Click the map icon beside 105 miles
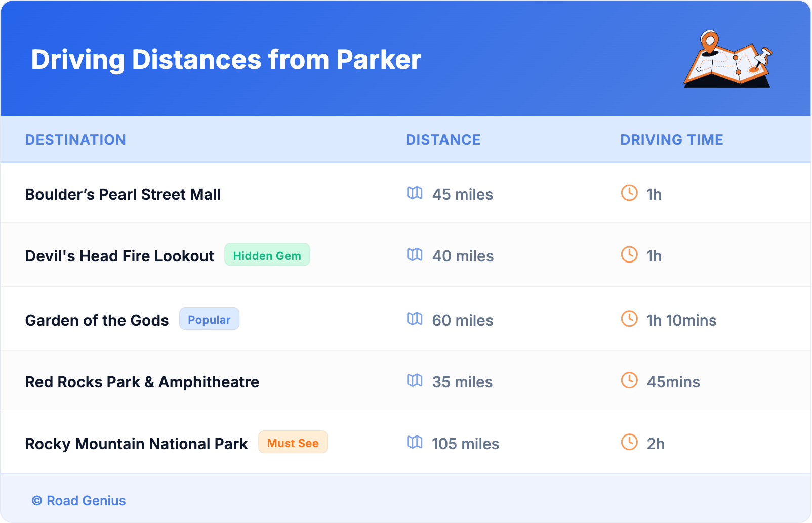Viewport: 812px width, 523px height. (415, 443)
